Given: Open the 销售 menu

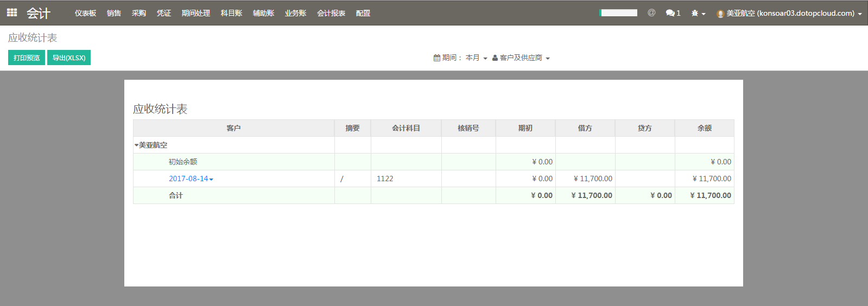Looking at the screenshot, I should coord(114,13).
